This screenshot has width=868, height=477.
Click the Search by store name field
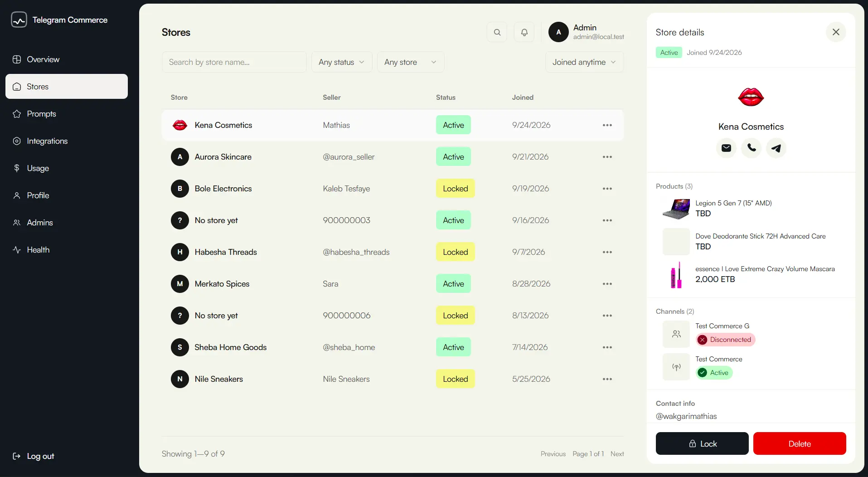[234, 62]
